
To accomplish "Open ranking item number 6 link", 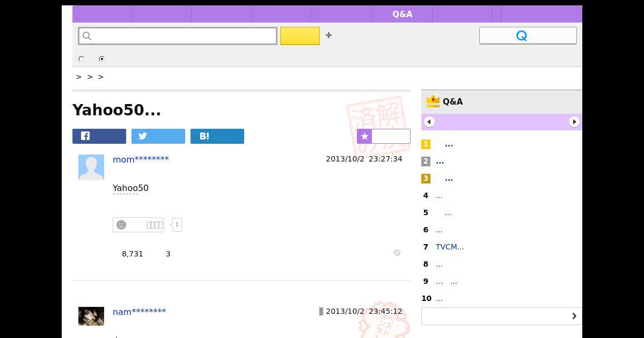I will 439,230.
